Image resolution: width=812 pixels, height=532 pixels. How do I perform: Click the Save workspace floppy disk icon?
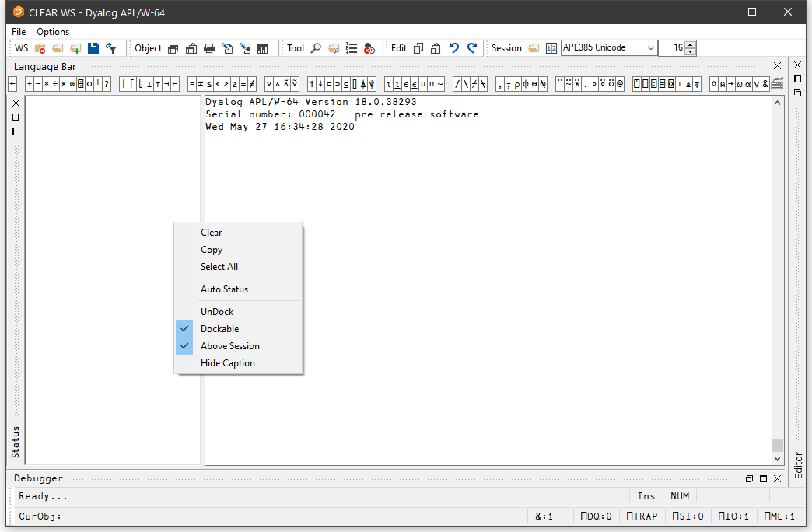click(93, 48)
